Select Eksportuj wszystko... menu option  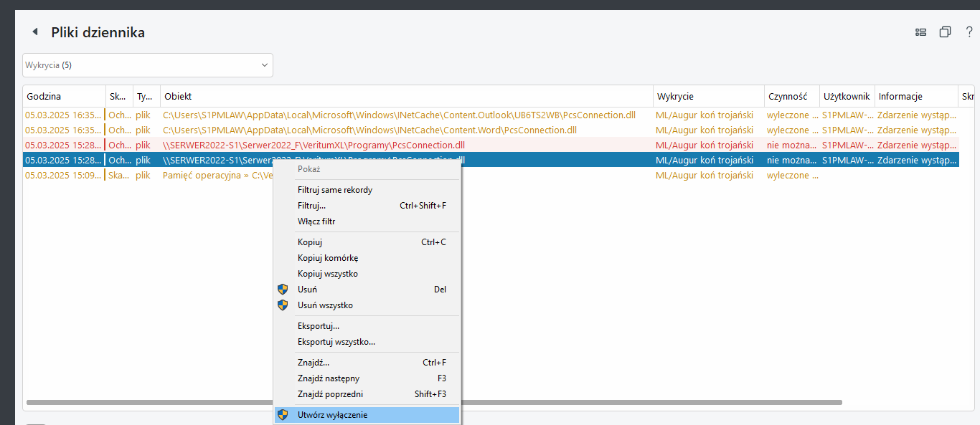(336, 342)
